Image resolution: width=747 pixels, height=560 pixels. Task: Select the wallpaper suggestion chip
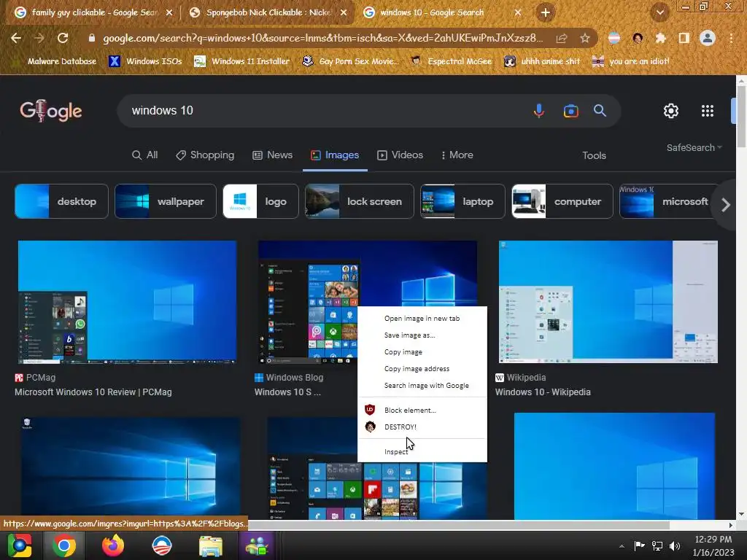[x=166, y=201]
